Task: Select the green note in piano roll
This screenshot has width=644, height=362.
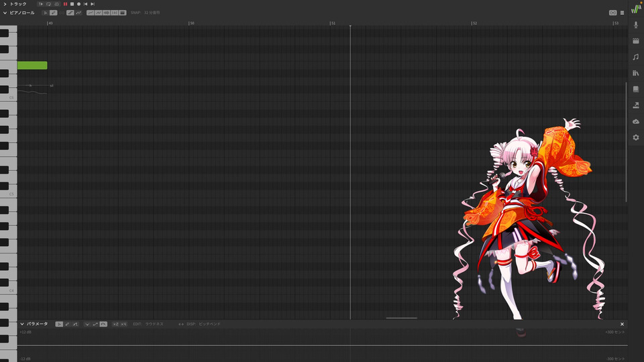Action: click(32, 65)
